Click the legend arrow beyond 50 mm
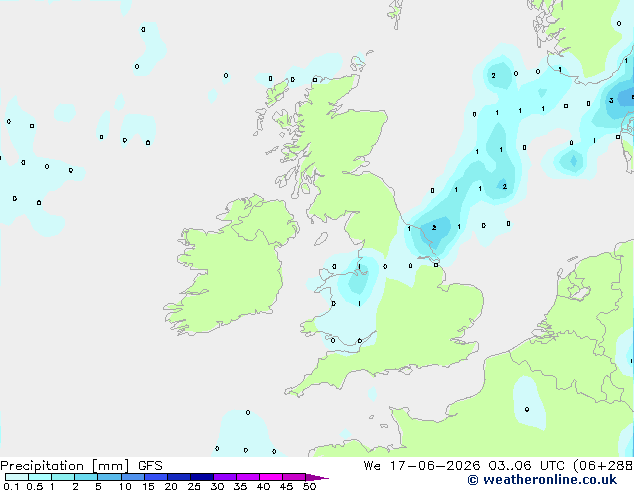This screenshot has width=634, height=490. (x=317, y=477)
